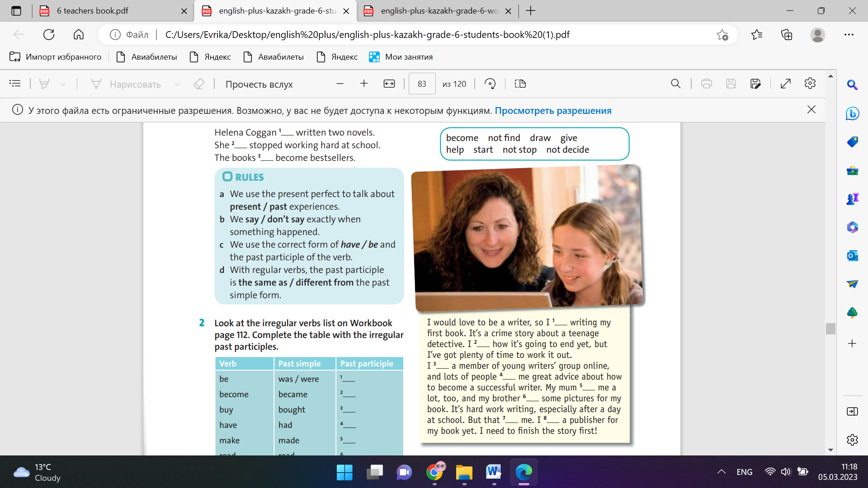The image size is (868, 488).
Task: Search inside the PDF document
Action: point(676,84)
